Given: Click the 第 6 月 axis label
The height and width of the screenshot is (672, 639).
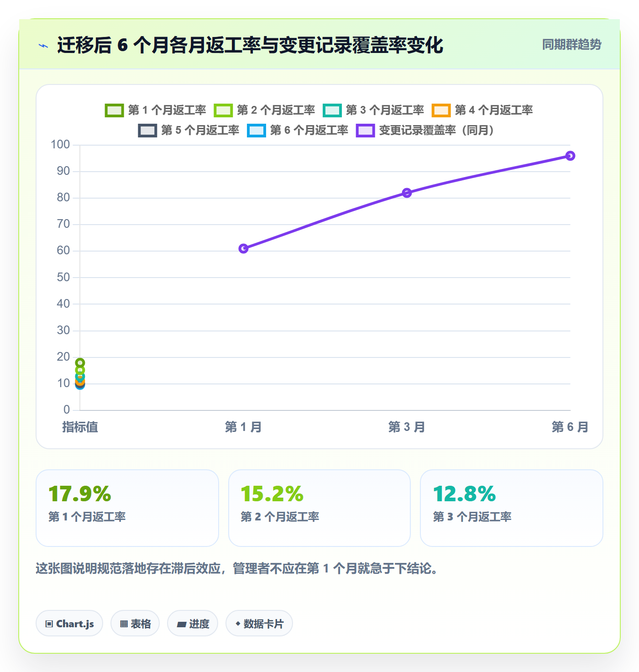Looking at the screenshot, I should [570, 427].
